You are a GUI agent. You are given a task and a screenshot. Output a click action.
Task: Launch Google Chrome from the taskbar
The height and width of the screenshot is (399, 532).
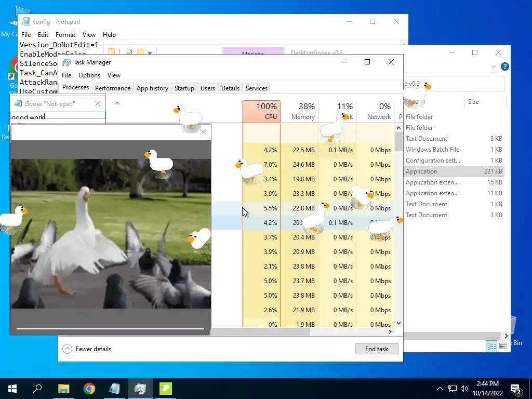[x=89, y=389]
